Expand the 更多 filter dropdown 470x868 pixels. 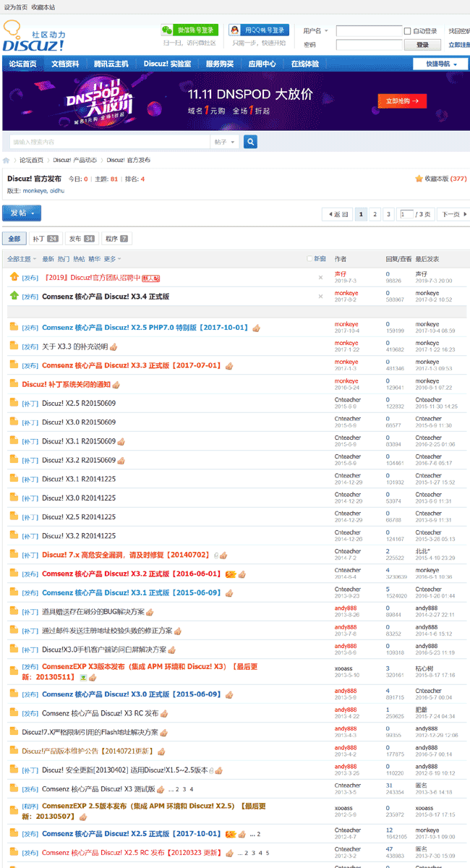pyautogui.click(x=112, y=259)
